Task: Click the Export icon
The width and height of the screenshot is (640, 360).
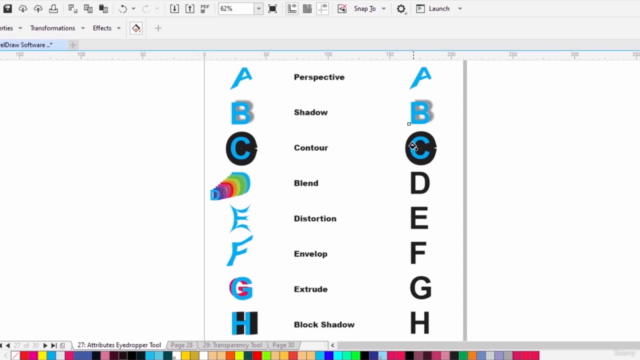Action: (190, 9)
